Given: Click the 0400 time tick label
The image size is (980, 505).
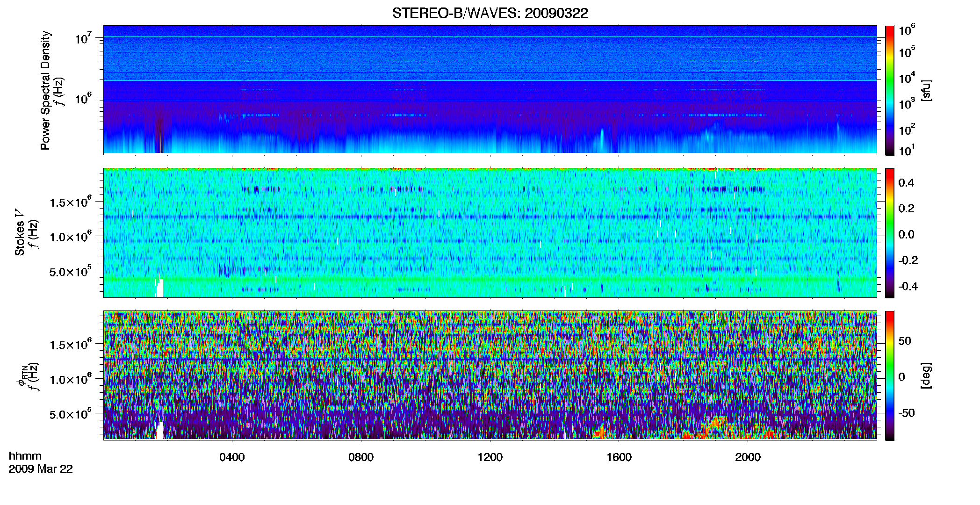Looking at the screenshot, I should pyautogui.click(x=232, y=457).
